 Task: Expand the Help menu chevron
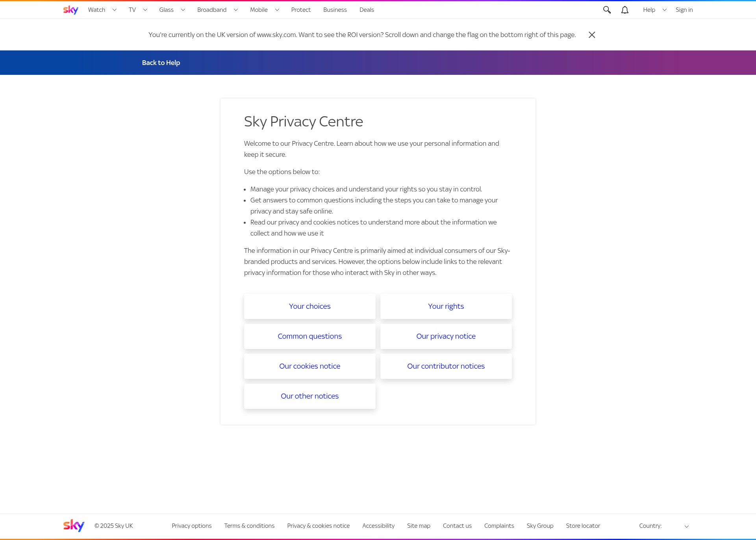click(665, 10)
